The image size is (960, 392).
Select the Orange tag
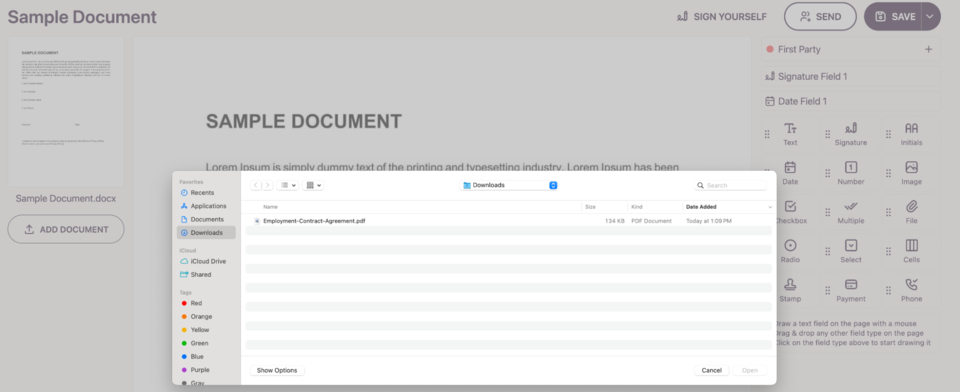[201, 317]
